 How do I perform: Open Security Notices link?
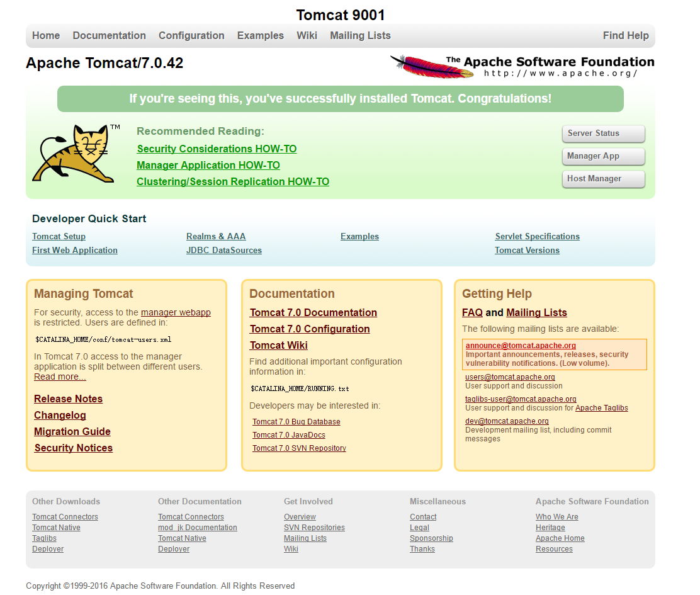(x=74, y=448)
